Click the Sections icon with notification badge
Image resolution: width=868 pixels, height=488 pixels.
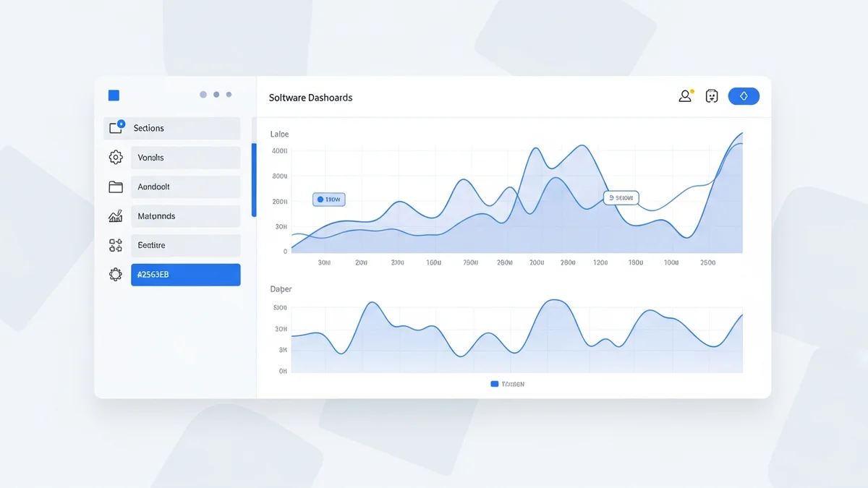[116, 128]
